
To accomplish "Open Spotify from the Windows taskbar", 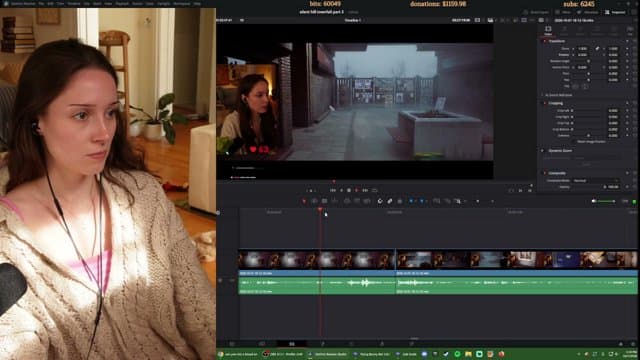I will (x=458, y=354).
